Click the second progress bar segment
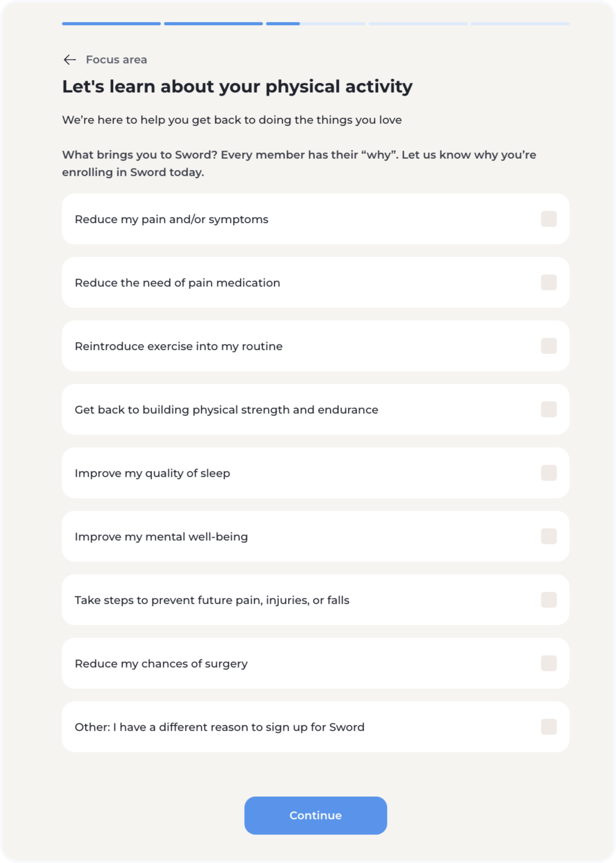The height and width of the screenshot is (863, 616). point(213,24)
